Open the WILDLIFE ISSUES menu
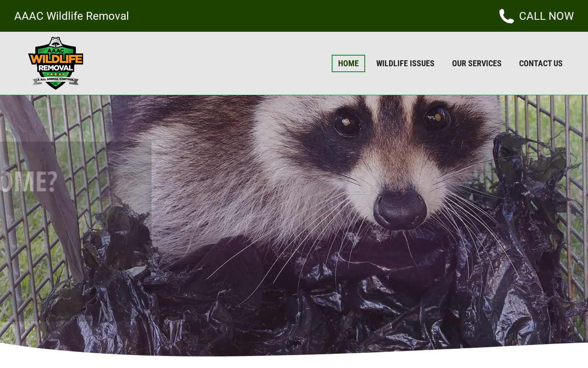 point(405,63)
